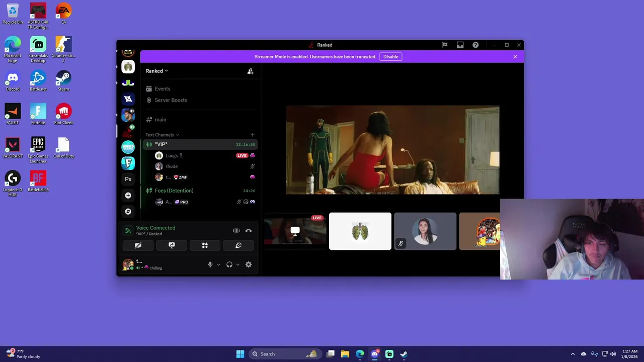
Task: Disable Streamer Mode
Action: click(391, 57)
